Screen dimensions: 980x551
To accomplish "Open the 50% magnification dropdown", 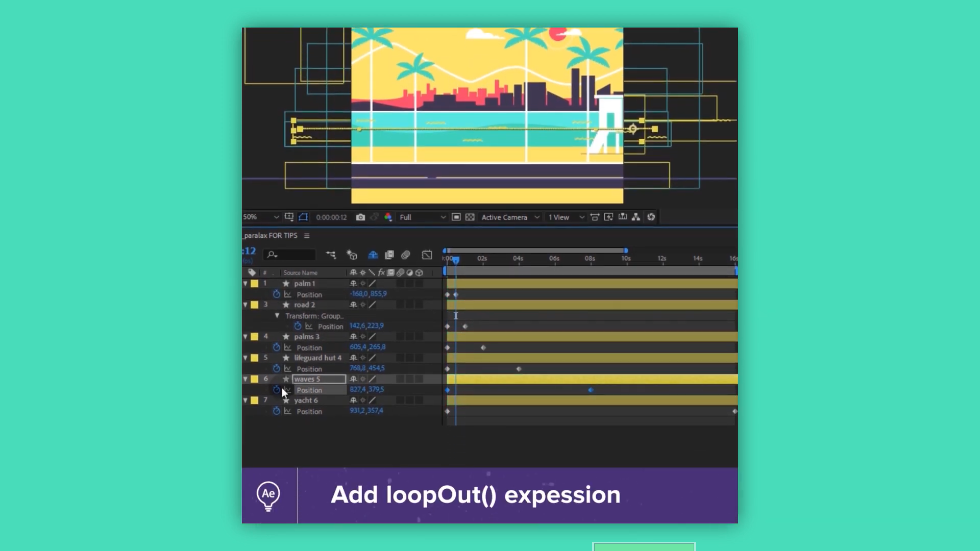I will pos(261,217).
